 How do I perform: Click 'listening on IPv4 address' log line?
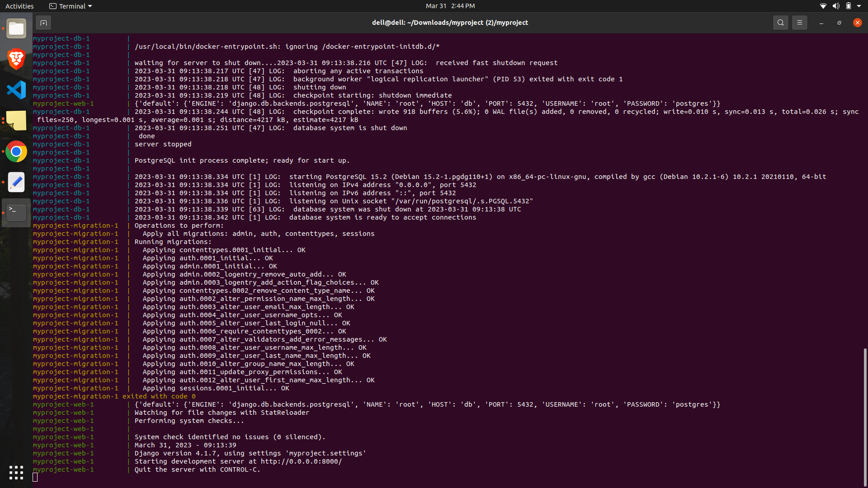[305, 185]
